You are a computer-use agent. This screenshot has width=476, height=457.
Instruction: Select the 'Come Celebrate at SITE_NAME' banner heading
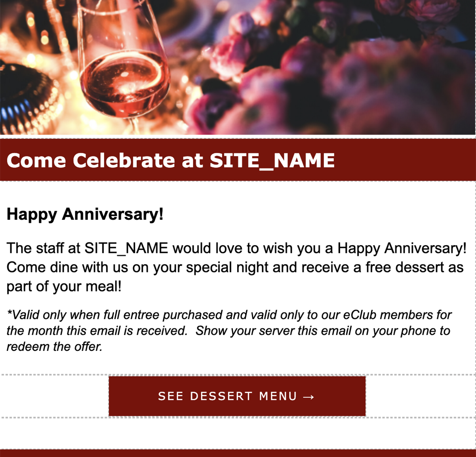[171, 160]
